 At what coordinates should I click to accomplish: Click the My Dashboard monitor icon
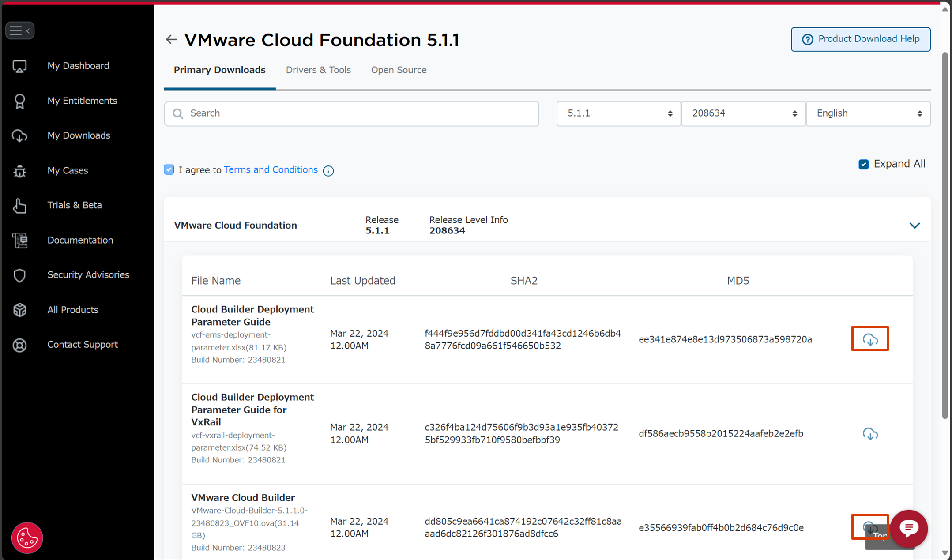pos(19,66)
